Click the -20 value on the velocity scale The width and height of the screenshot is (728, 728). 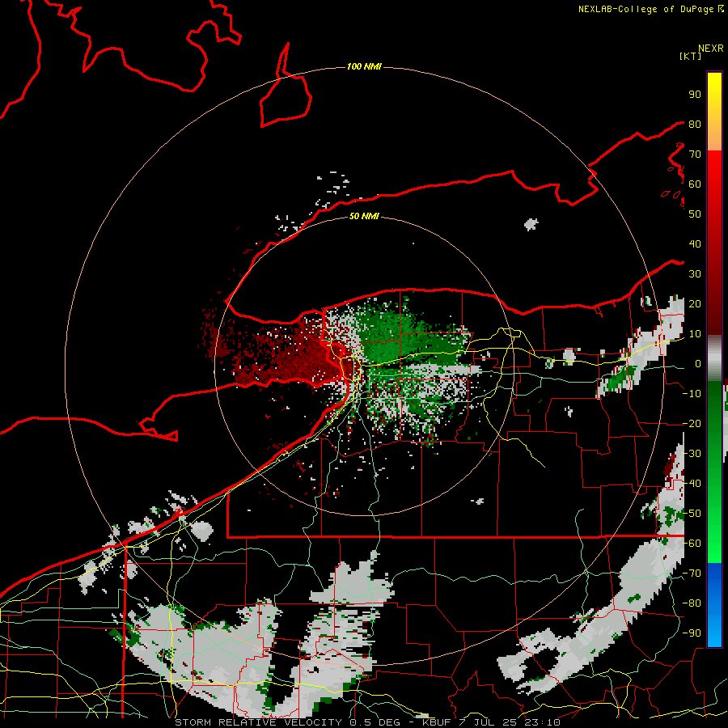[692, 423]
